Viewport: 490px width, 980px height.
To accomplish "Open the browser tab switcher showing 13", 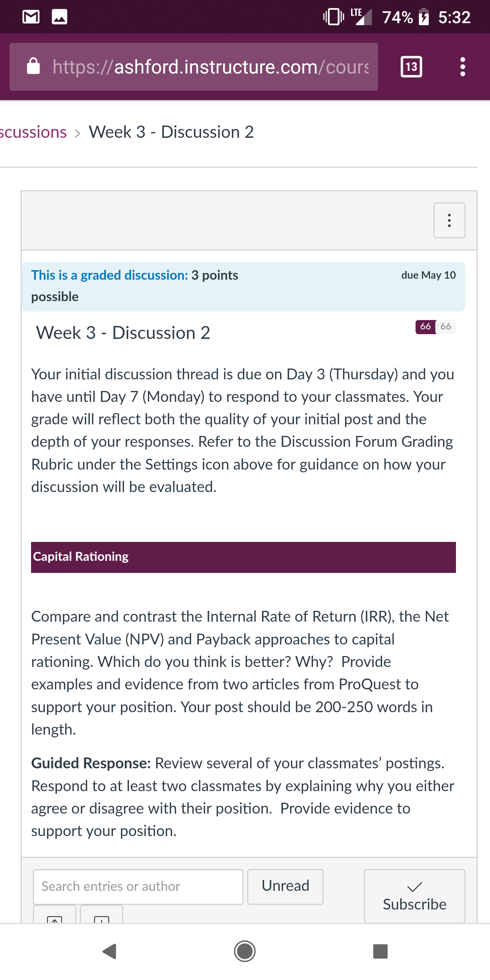I will point(411,67).
